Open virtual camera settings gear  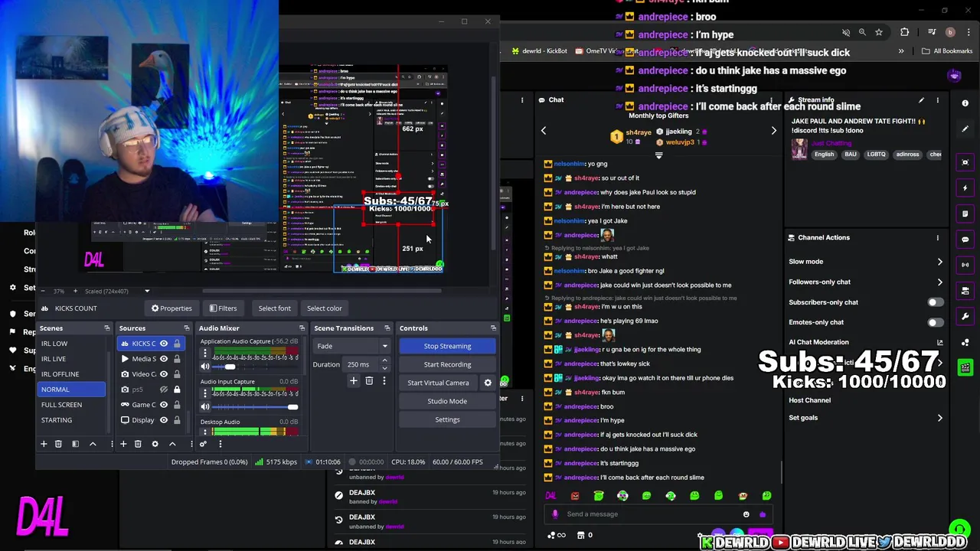click(488, 383)
